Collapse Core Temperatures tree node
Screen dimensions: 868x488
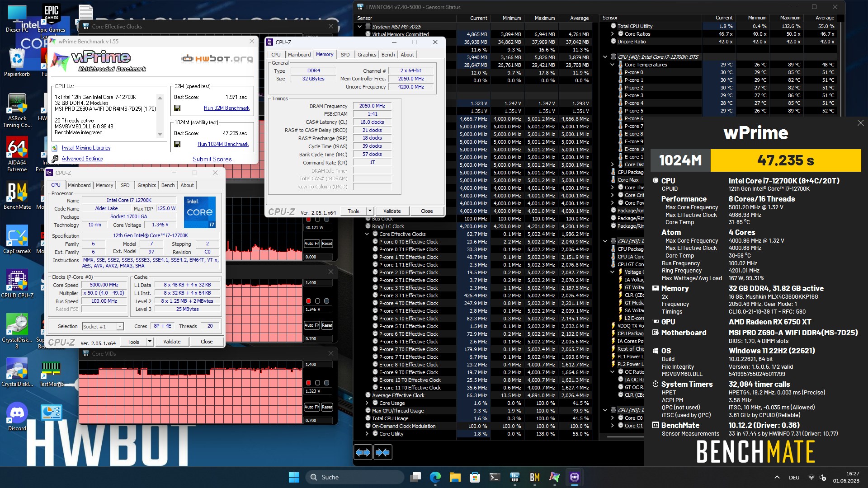pos(613,65)
